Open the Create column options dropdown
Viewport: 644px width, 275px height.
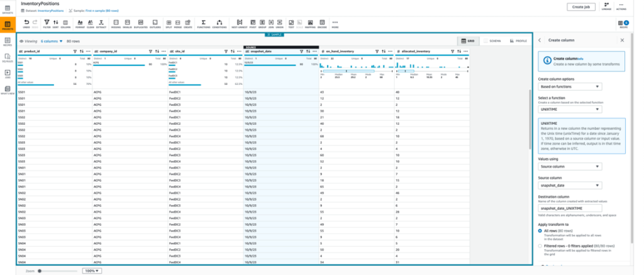click(570, 87)
